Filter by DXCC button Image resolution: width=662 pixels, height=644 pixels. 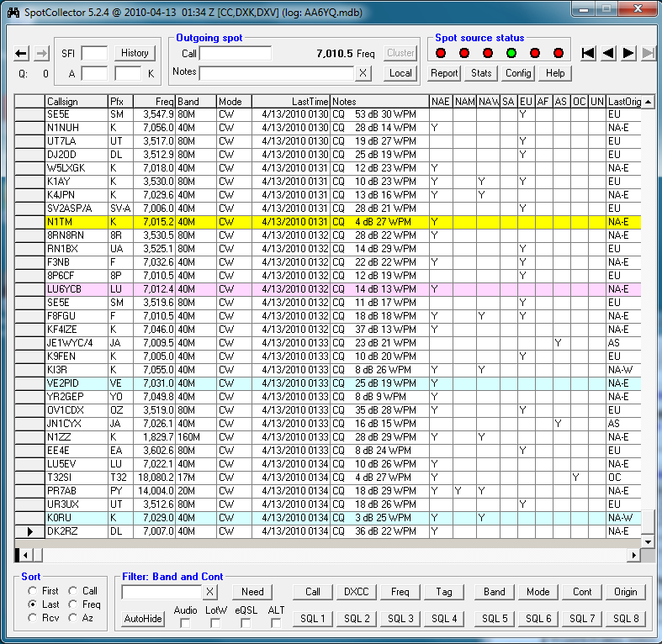[357, 592]
